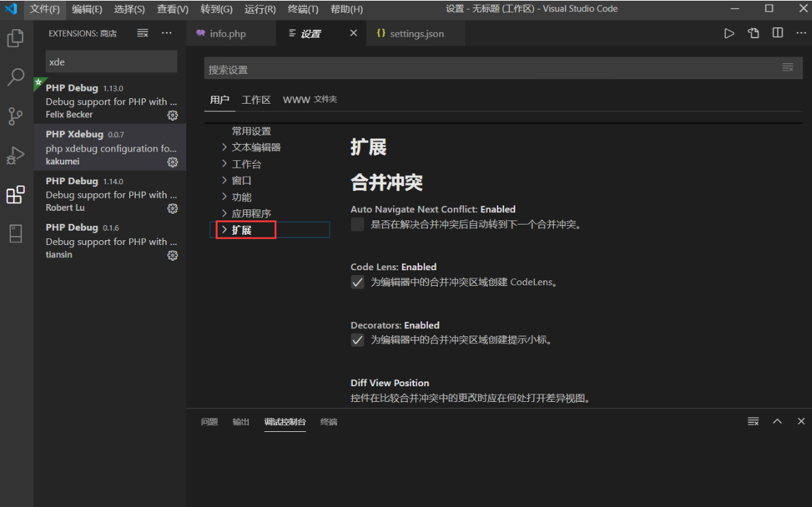This screenshot has height=507, width=812.
Task: Open the Split Editor icon
Action: point(777,32)
